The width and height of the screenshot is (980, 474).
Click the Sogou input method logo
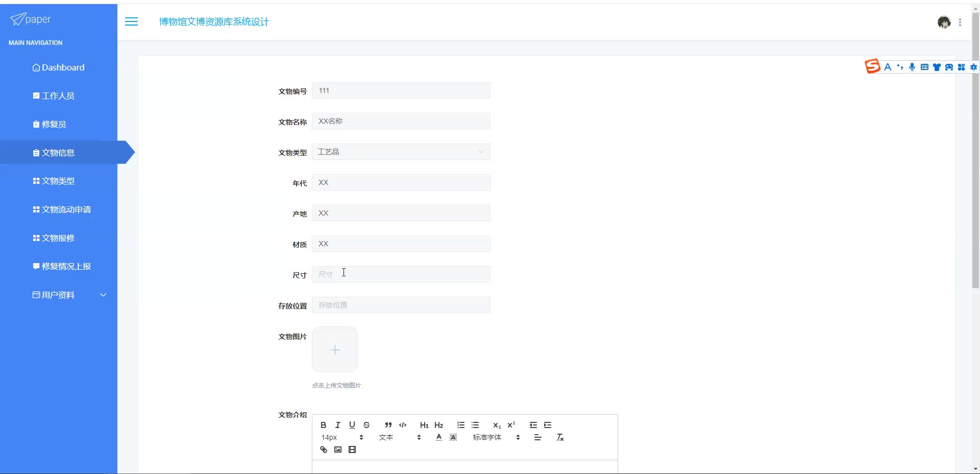point(872,66)
